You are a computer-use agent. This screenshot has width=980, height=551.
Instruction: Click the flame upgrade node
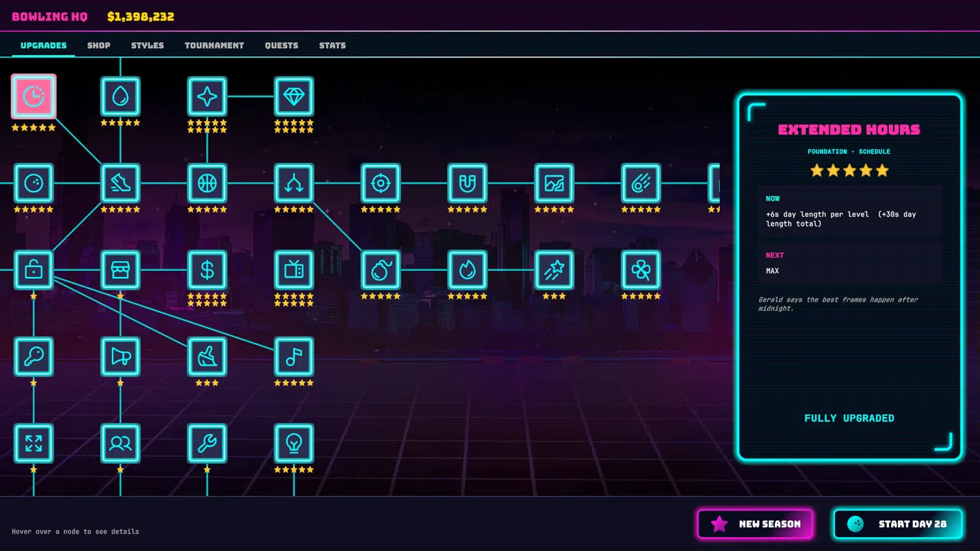click(467, 269)
